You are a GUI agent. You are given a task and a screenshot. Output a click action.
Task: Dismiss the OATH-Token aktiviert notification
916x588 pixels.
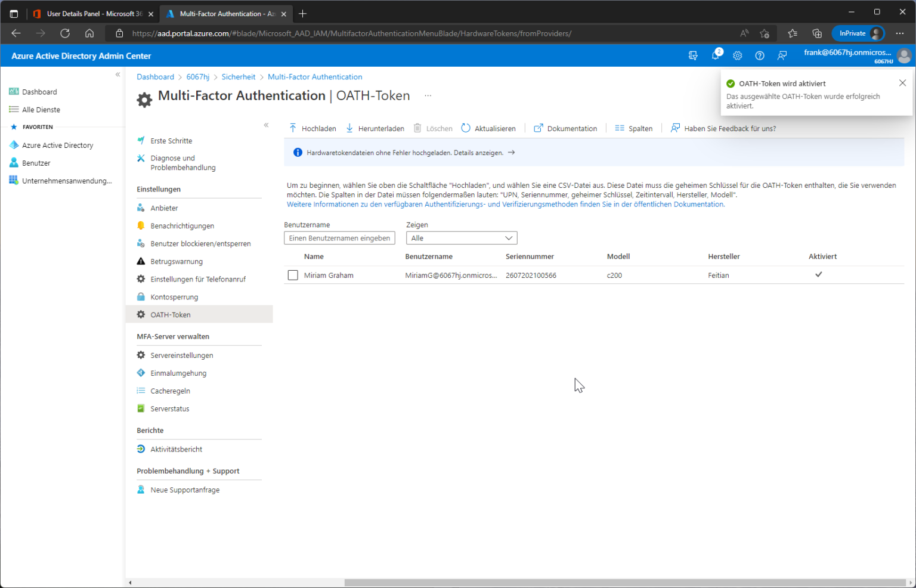(902, 83)
